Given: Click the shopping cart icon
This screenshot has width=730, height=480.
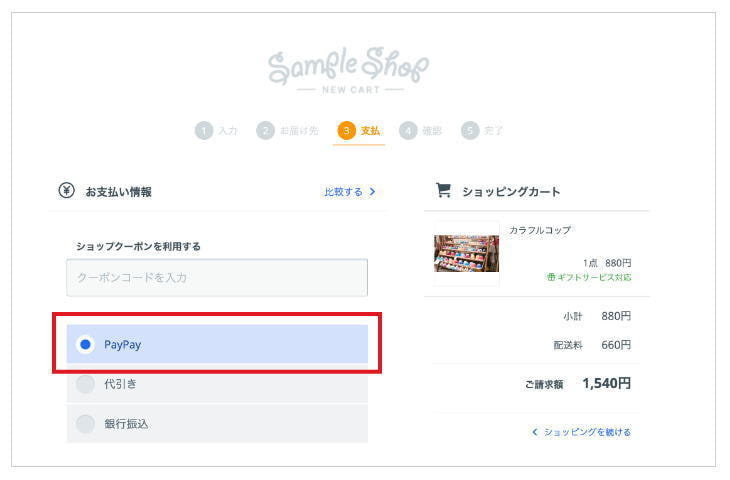Looking at the screenshot, I should click(443, 190).
